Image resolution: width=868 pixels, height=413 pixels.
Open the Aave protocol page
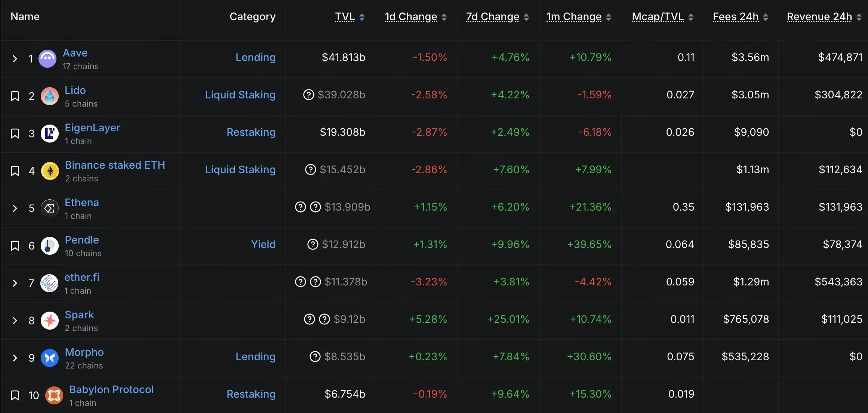pos(75,53)
